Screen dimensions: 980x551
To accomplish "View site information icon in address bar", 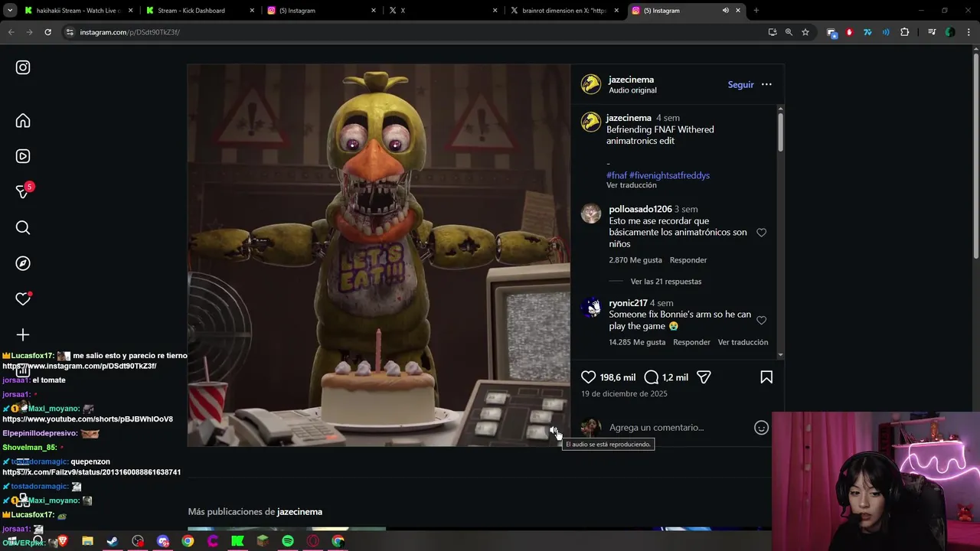I will pyautogui.click(x=70, y=32).
